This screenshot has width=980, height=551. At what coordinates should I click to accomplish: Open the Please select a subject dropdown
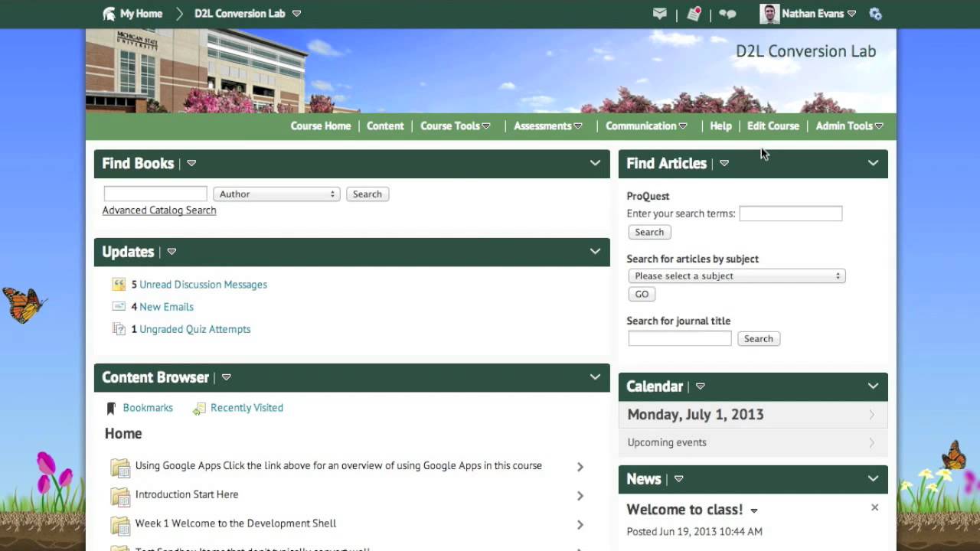[x=737, y=276]
